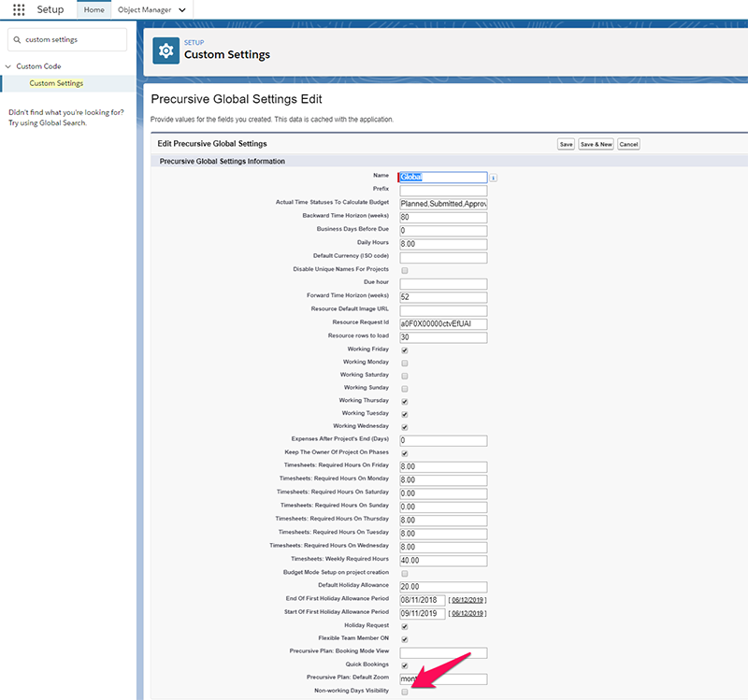Enable Budget Mode Setup on project creation
Image resolution: width=748 pixels, height=700 pixels.
click(x=405, y=574)
